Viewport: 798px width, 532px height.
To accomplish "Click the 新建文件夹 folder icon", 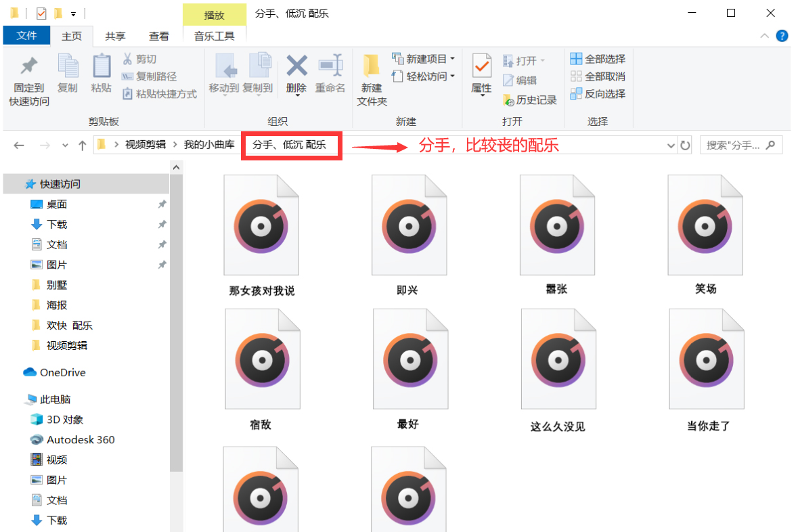I will (372, 67).
